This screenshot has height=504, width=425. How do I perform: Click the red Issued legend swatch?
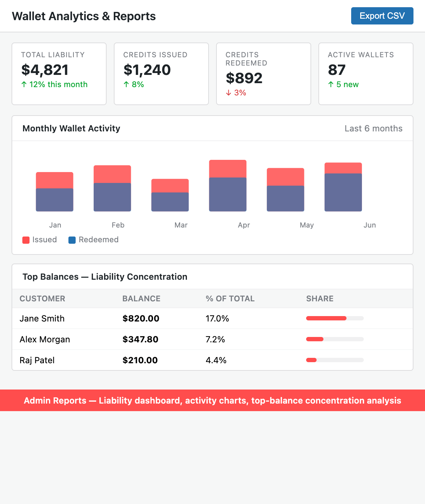pos(26,240)
